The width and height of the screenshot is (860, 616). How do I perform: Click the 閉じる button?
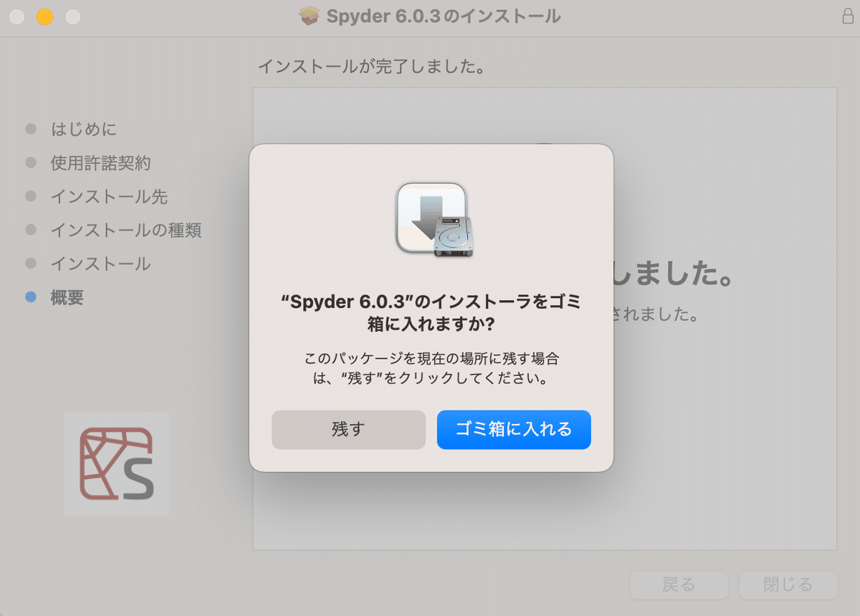coord(788,584)
